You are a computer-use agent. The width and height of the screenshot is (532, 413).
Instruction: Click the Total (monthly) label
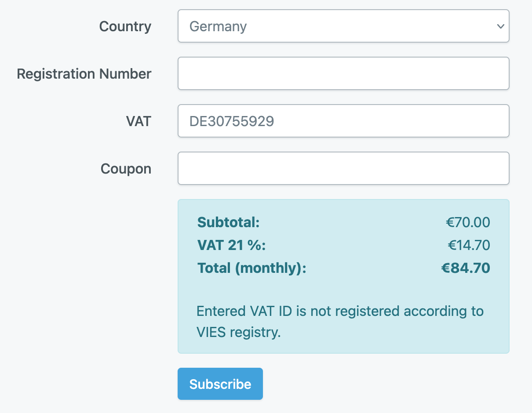252,268
